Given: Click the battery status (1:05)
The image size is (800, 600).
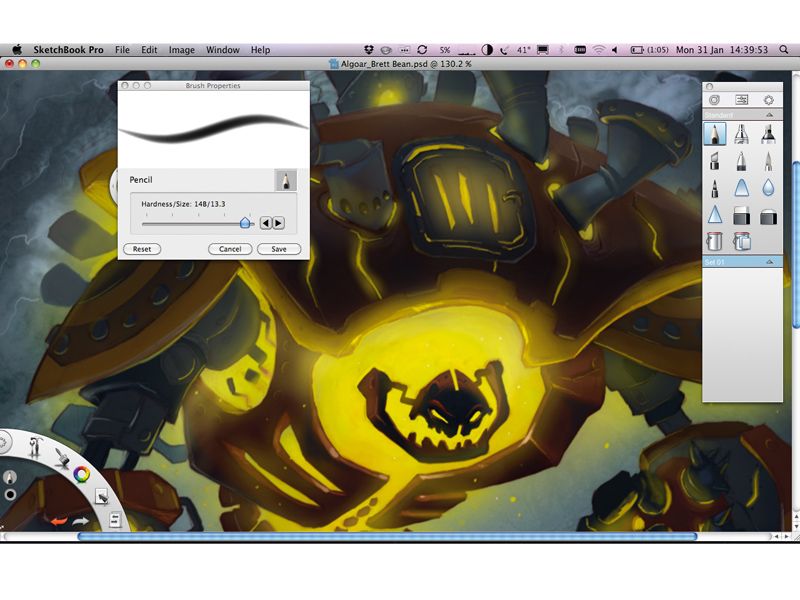Looking at the screenshot, I should point(649,49).
